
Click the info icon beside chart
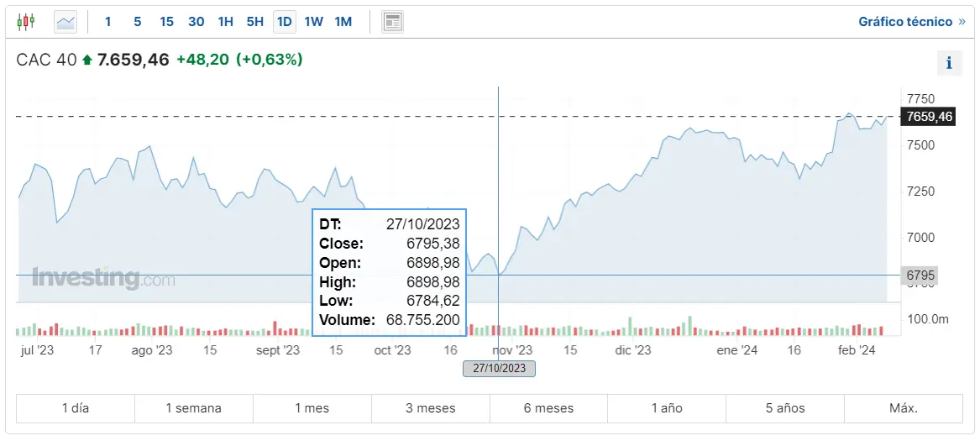[949, 63]
